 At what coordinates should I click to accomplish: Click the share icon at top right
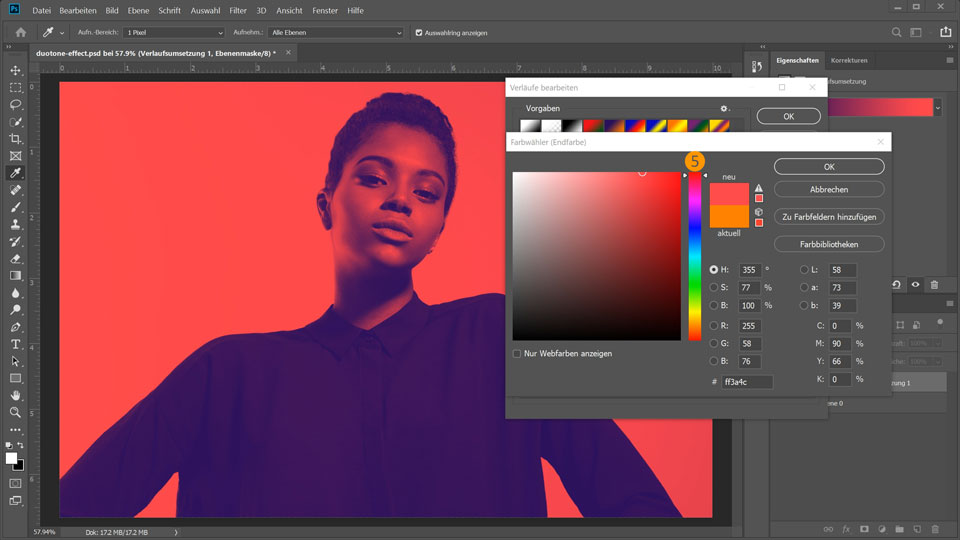[x=946, y=32]
